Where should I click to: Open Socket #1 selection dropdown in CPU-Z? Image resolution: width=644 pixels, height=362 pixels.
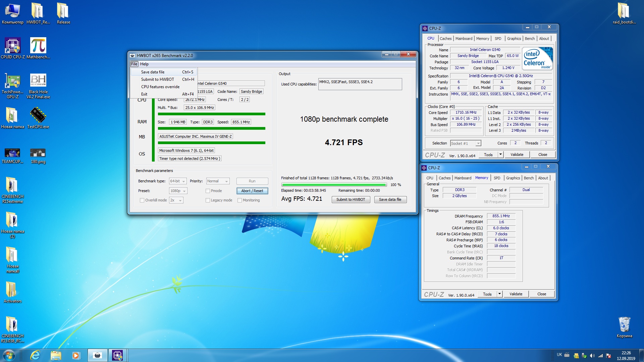point(466,143)
